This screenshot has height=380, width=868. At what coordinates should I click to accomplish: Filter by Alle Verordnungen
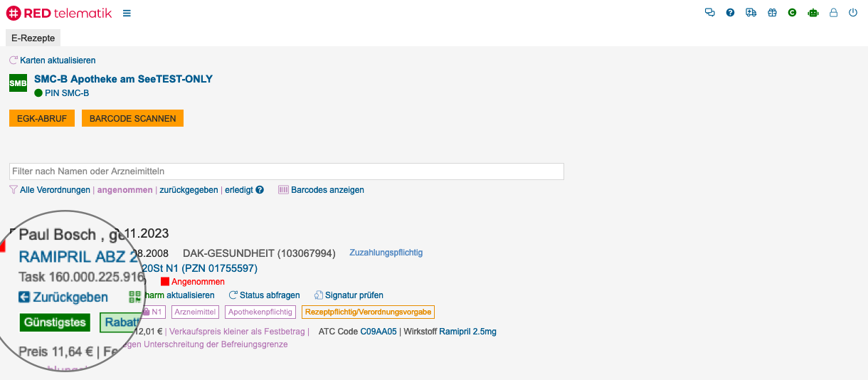[55, 190]
